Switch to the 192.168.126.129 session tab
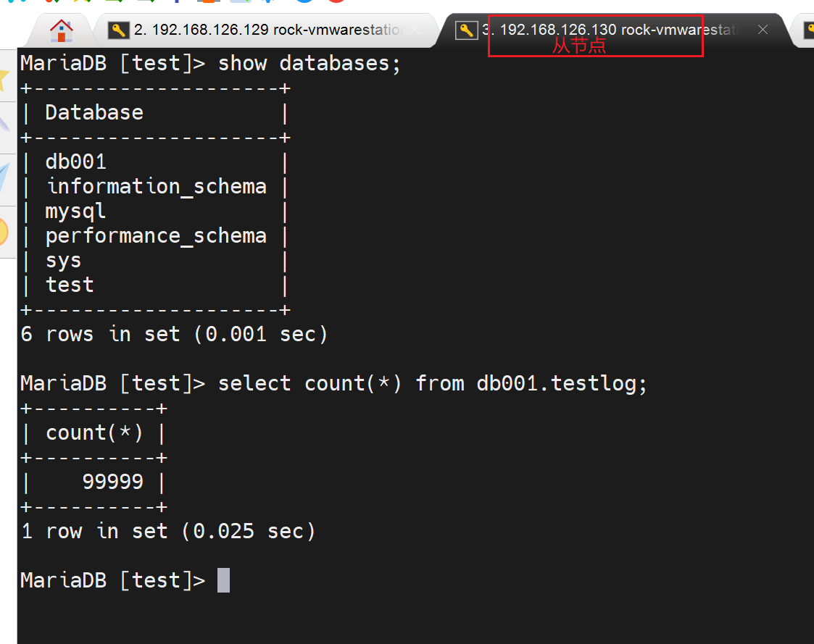 (268, 30)
